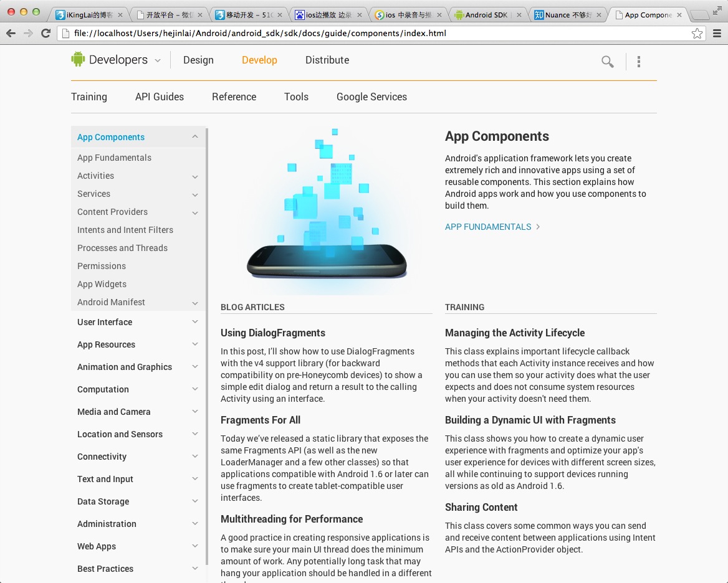The image size is (728, 583).
Task: Click the browser back arrow
Action: 11,33
